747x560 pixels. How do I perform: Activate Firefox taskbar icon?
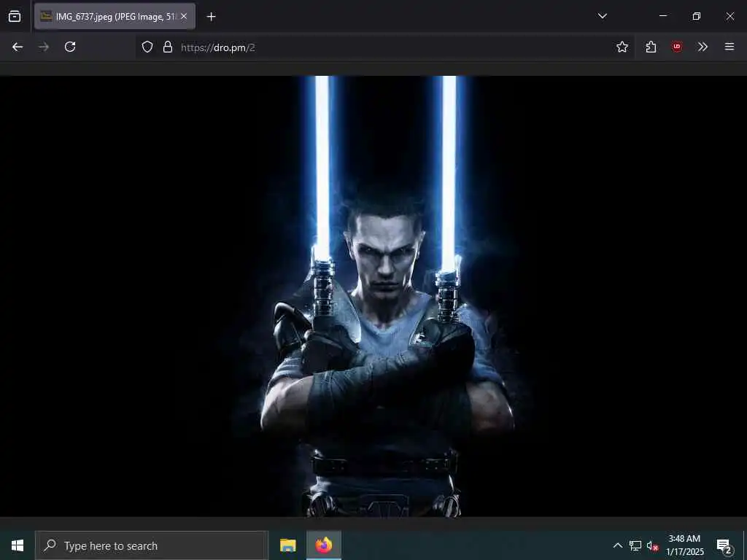tap(323, 545)
